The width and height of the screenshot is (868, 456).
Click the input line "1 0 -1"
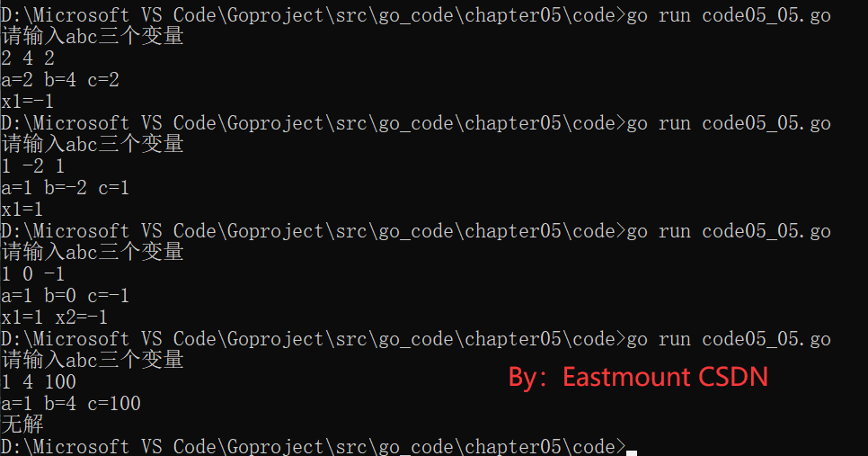[33, 274]
